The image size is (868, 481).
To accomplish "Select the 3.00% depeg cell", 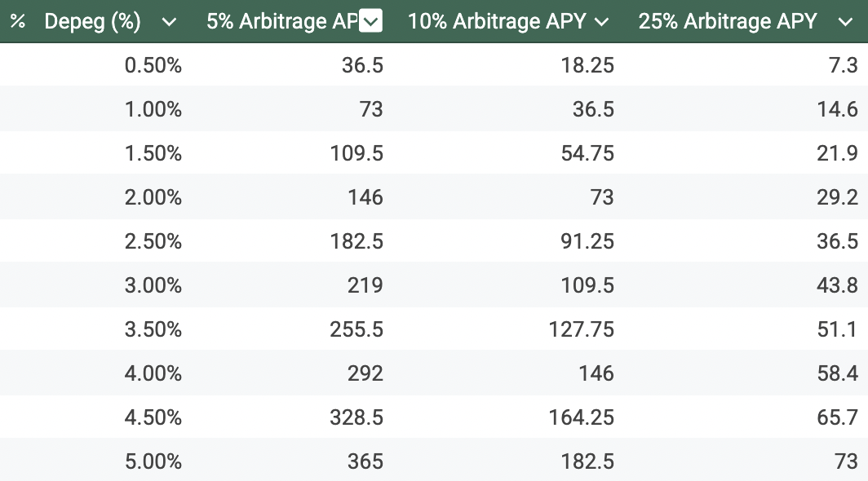I will (153, 285).
